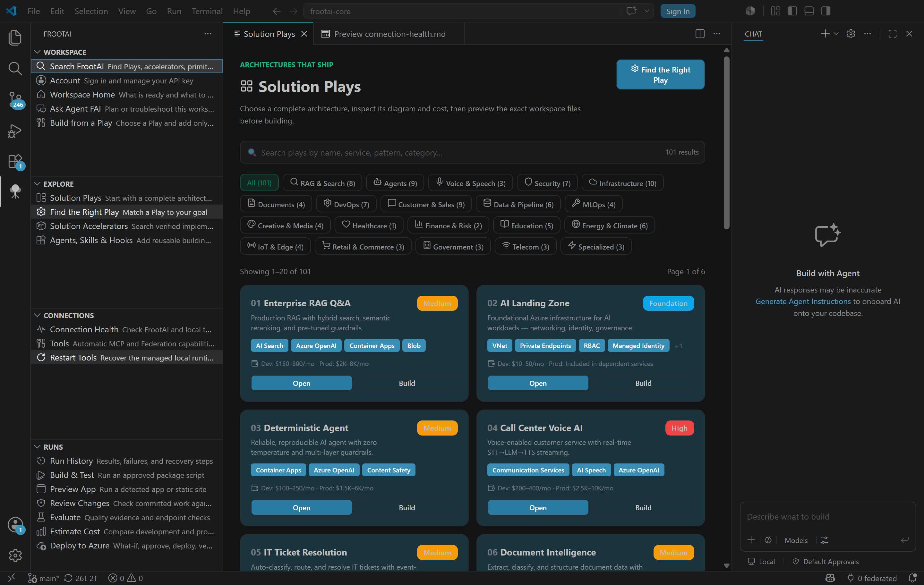Open the new chat dropdown arrow
The height and width of the screenshot is (585, 924).
pyautogui.click(x=836, y=34)
